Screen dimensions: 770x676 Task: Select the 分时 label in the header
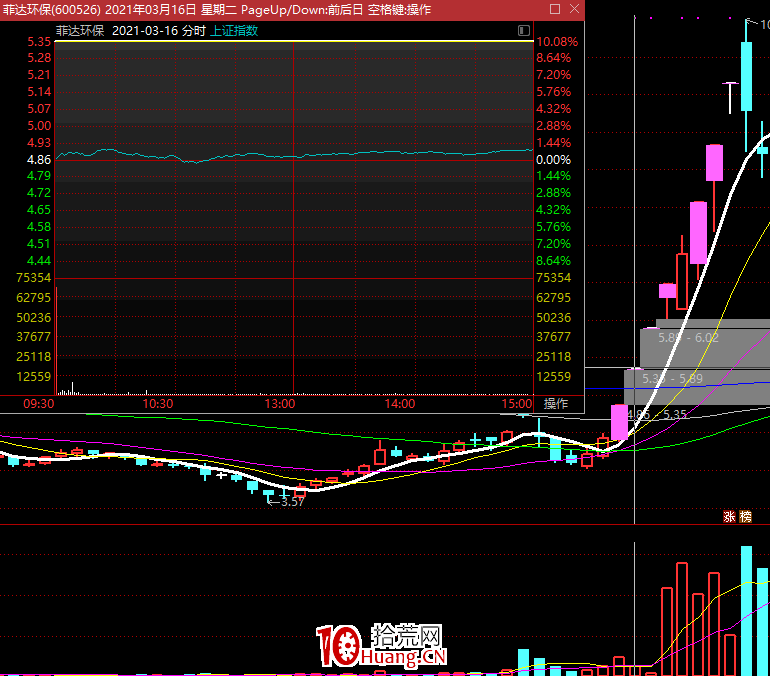click(194, 31)
